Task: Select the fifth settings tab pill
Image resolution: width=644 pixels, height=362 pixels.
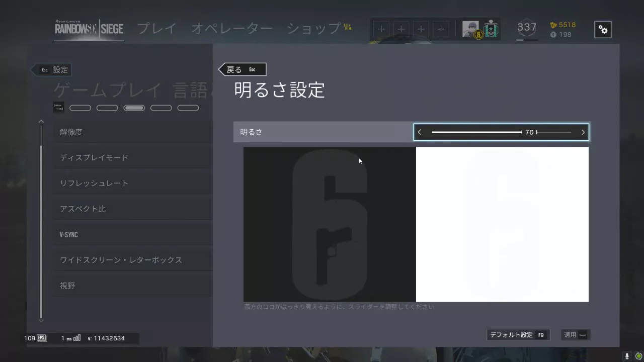Action: (x=188, y=108)
